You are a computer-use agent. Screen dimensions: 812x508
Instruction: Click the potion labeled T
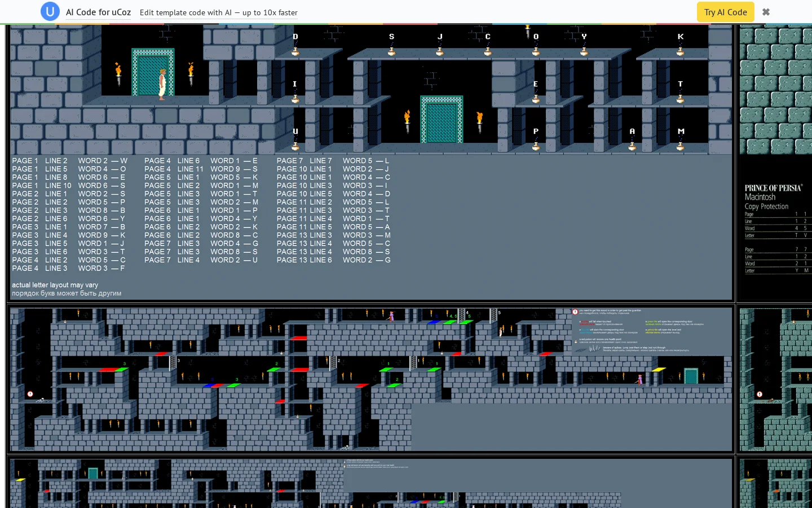[680, 98]
